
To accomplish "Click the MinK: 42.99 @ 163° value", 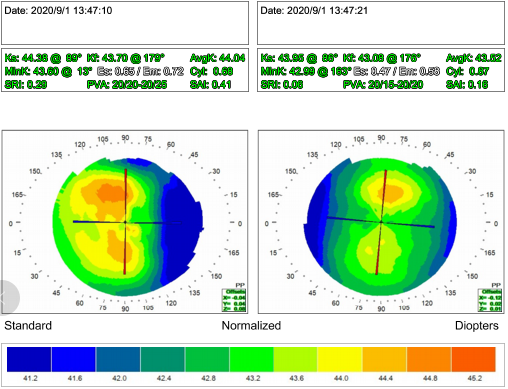I will (306, 71).
